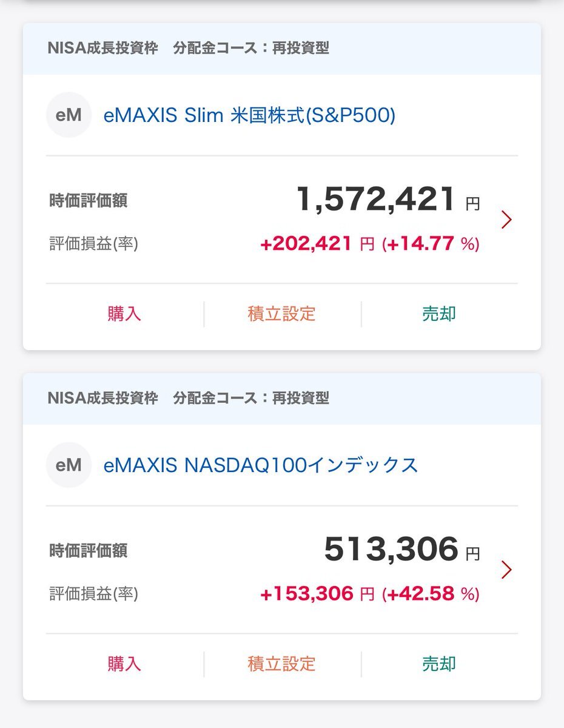
Task: Click the eM icon beside the S&P500 fund
Action: pyautogui.click(x=69, y=115)
